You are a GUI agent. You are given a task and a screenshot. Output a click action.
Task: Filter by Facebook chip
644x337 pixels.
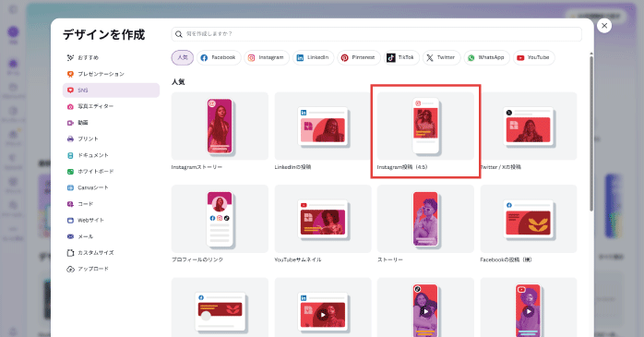[219, 57]
